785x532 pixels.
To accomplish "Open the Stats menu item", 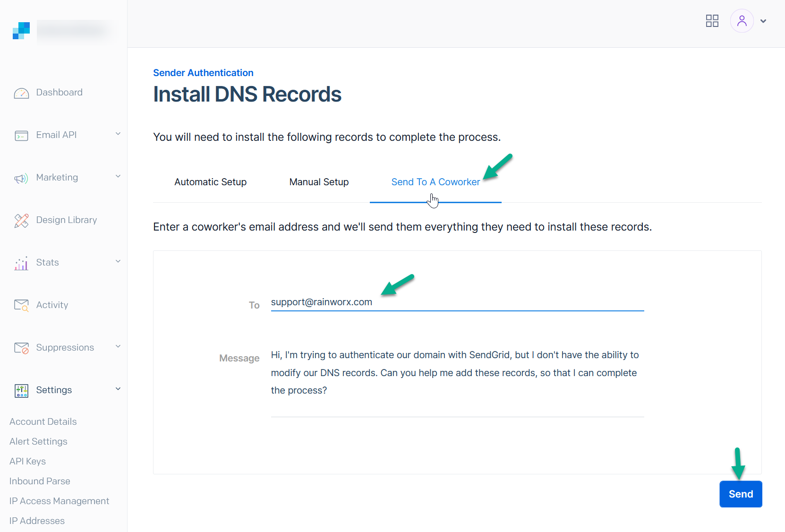I will (x=47, y=263).
